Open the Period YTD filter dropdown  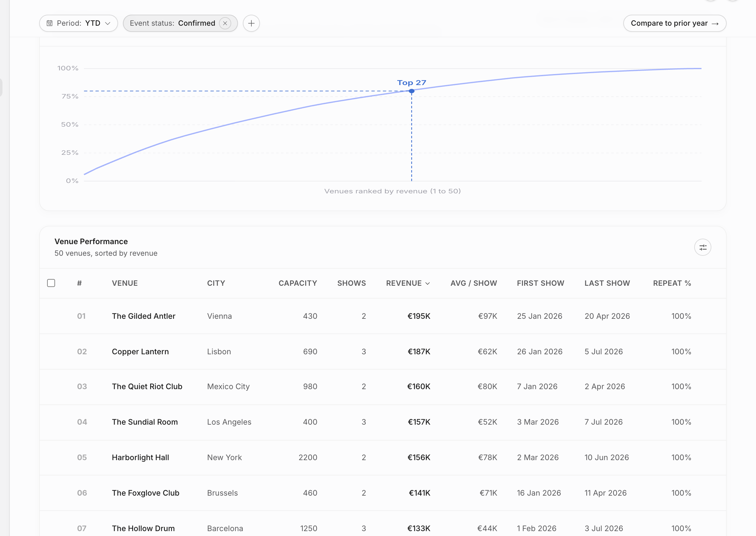click(x=79, y=23)
